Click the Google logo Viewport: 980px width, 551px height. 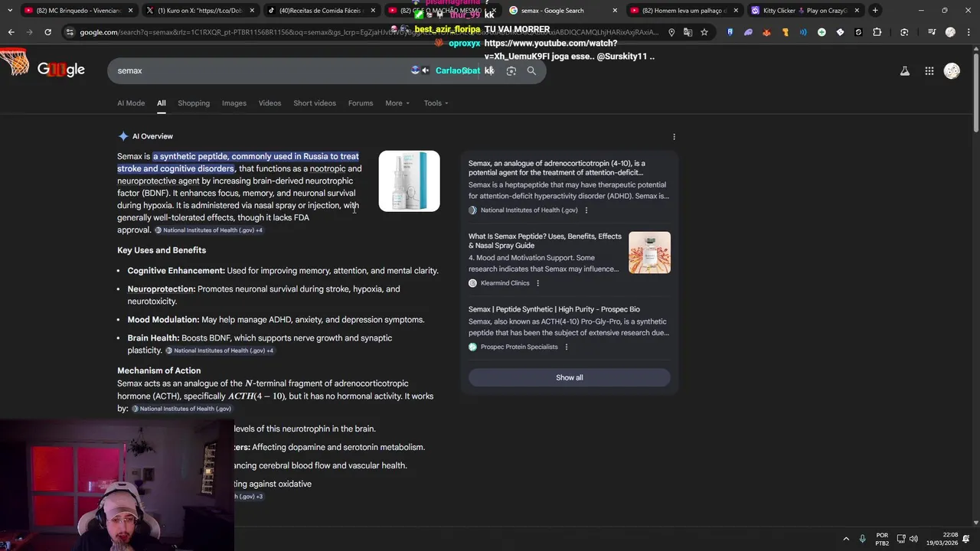pyautogui.click(x=60, y=70)
